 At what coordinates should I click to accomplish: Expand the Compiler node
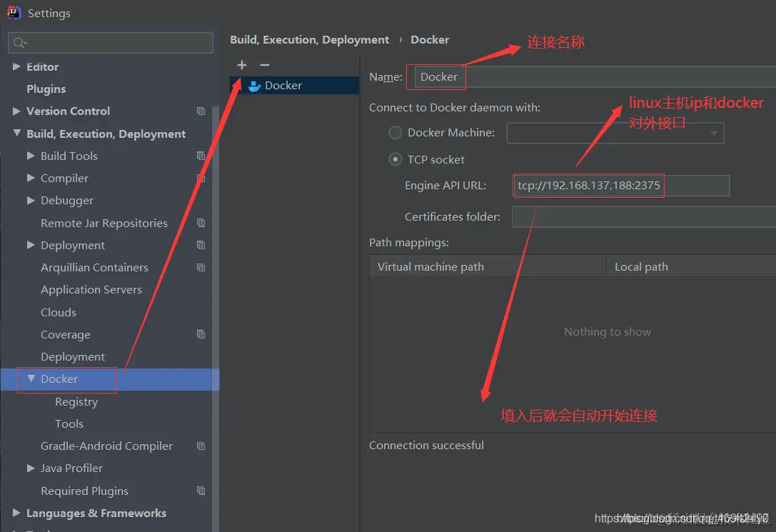[31, 178]
